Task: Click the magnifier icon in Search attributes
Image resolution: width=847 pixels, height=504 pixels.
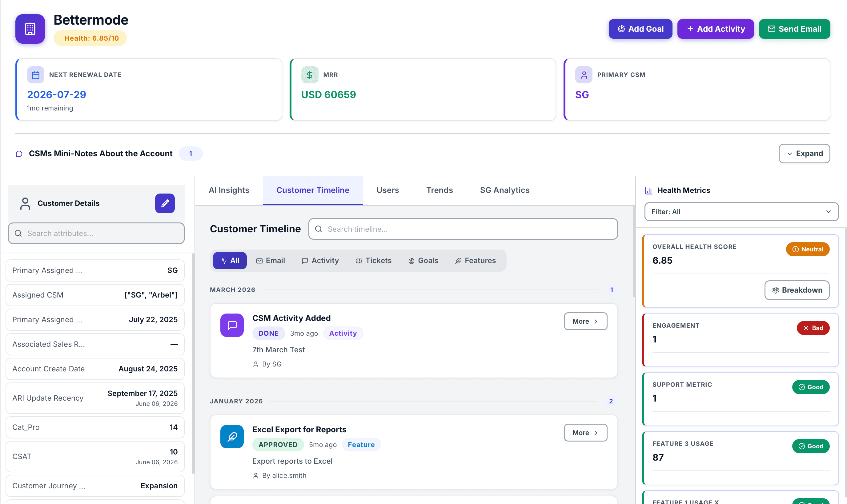Action: pyautogui.click(x=18, y=233)
